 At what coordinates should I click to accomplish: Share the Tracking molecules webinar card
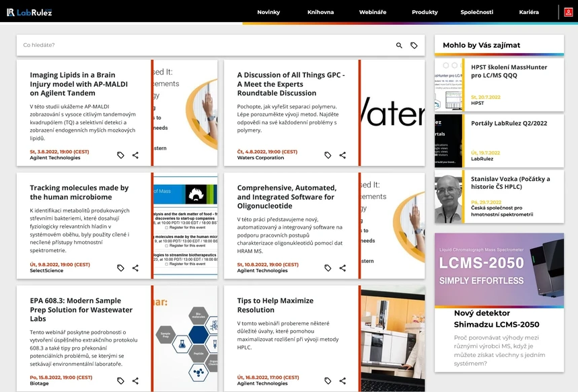coord(135,268)
